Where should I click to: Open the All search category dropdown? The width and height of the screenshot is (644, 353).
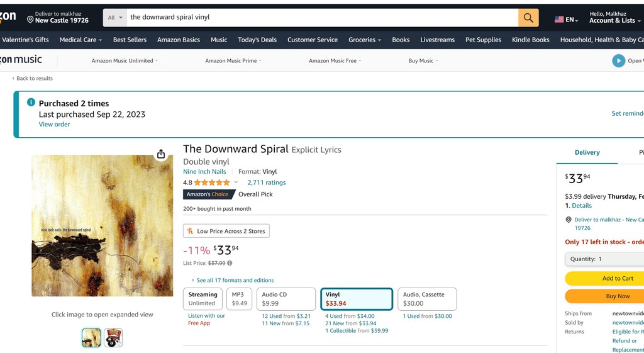click(114, 18)
